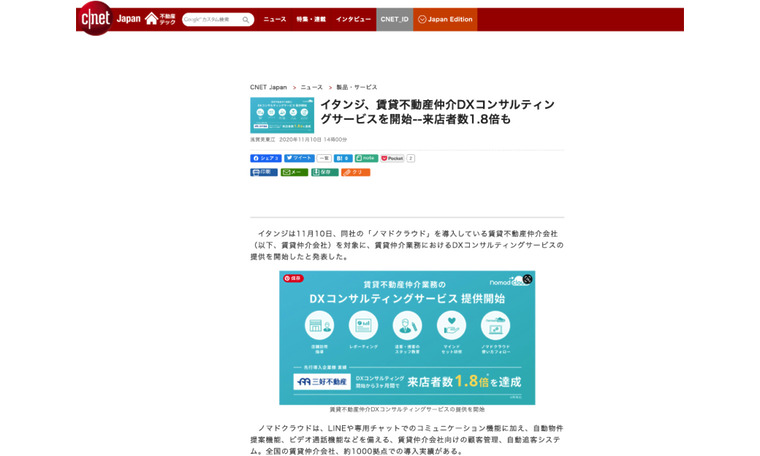The width and height of the screenshot is (760, 456).
Task: Click the search magnifier icon
Action: 246,19
